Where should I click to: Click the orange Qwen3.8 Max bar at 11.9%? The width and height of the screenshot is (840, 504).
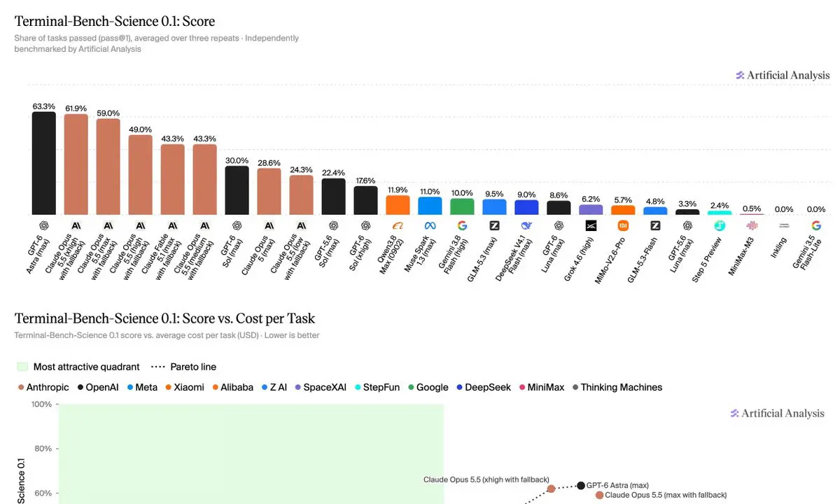(398, 205)
